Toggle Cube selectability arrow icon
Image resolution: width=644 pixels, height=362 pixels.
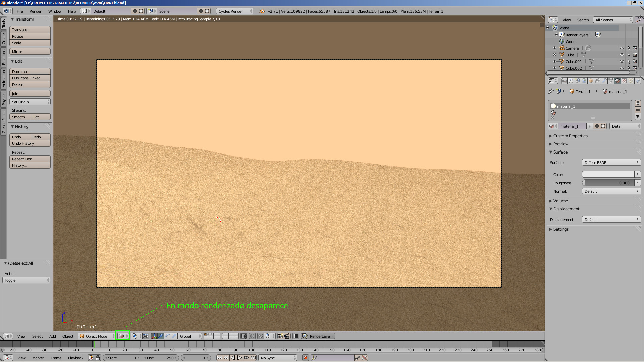pyautogui.click(x=629, y=55)
